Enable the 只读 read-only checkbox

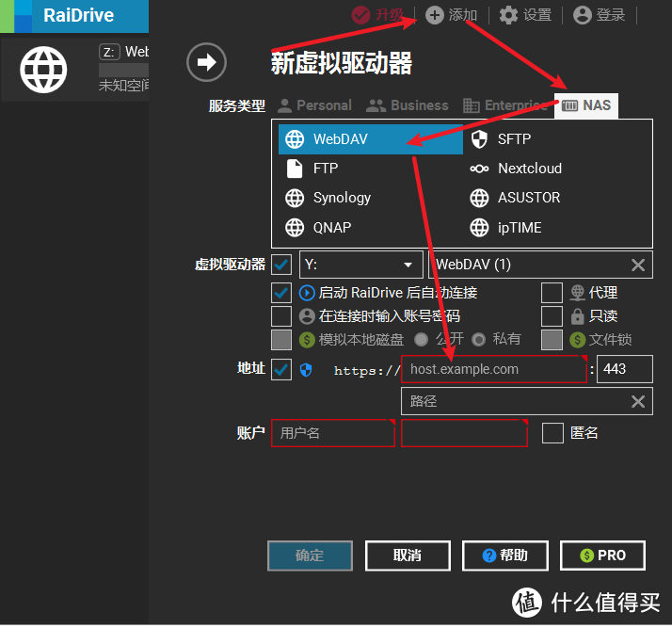pos(552,316)
